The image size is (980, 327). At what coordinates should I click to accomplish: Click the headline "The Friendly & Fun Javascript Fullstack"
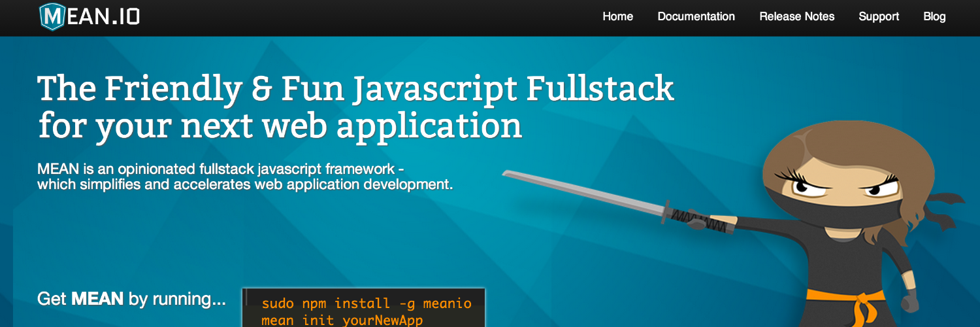pyautogui.click(x=356, y=88)
